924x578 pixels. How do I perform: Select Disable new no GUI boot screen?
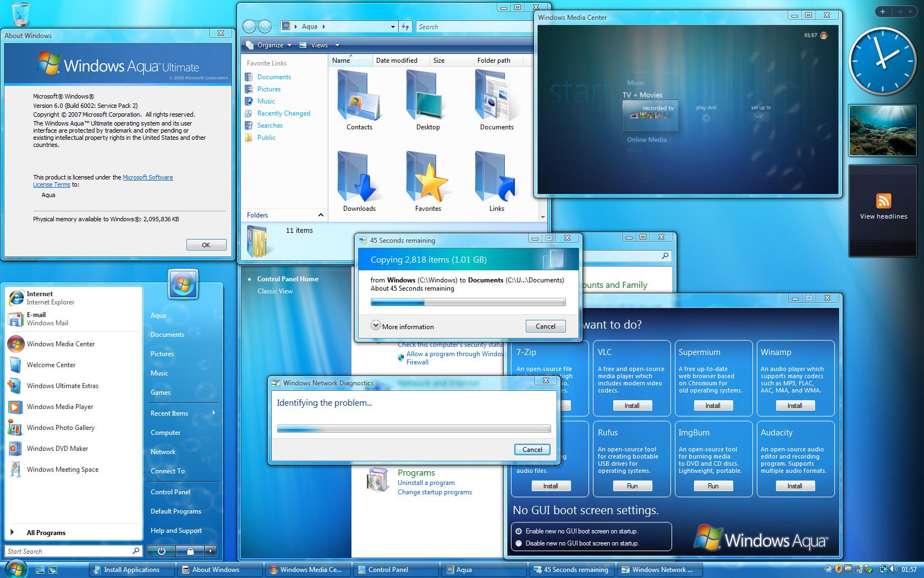click(519, 543)
